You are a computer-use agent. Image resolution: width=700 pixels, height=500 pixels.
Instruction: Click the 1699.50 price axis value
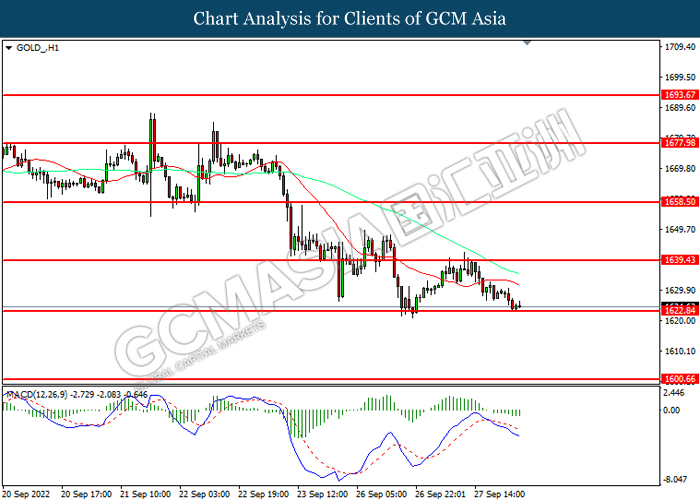(x=680, y=77)
